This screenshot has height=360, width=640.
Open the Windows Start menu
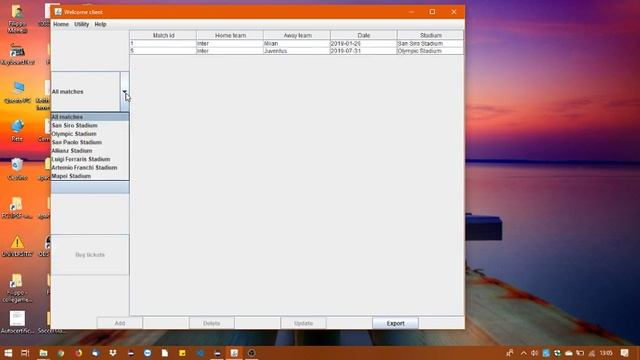8,353
